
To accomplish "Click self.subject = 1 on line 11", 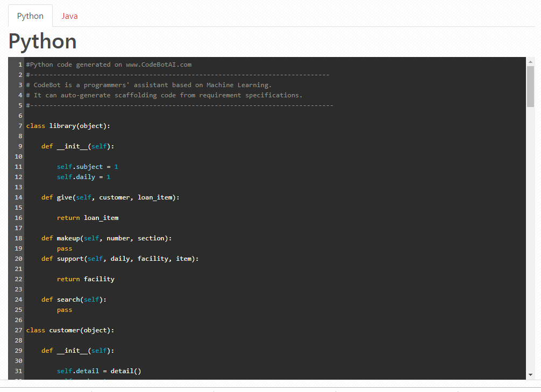I will (86, 166).
